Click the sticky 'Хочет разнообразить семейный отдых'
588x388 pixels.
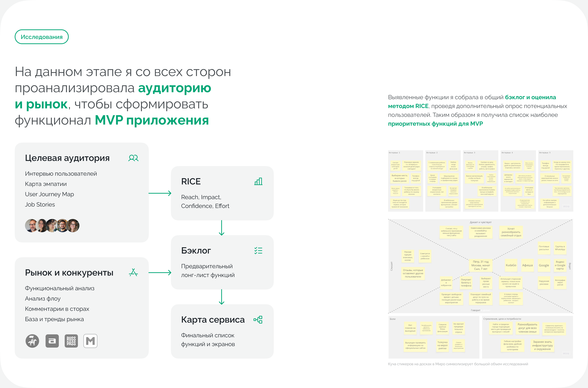[x=511, y=232]
